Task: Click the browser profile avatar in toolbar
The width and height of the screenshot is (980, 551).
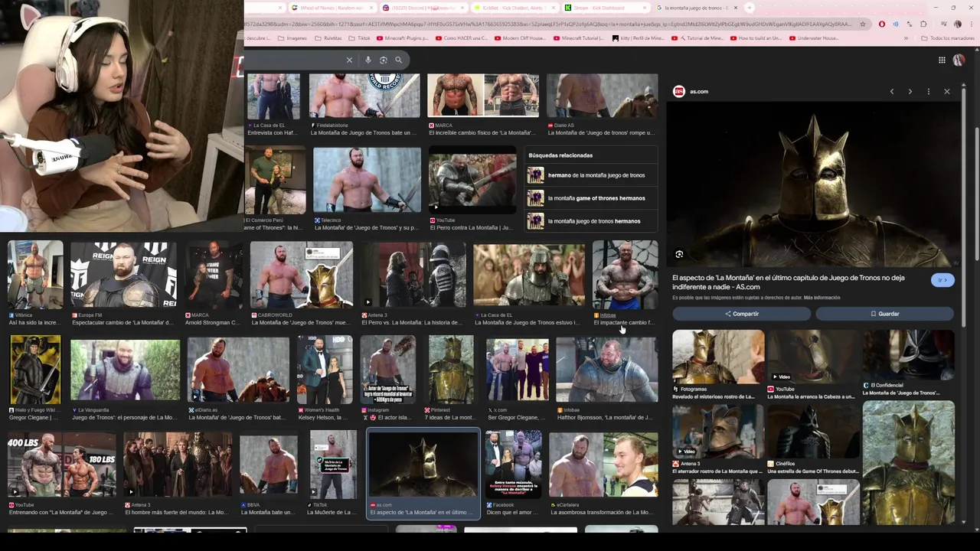Action: pos(958,24)
